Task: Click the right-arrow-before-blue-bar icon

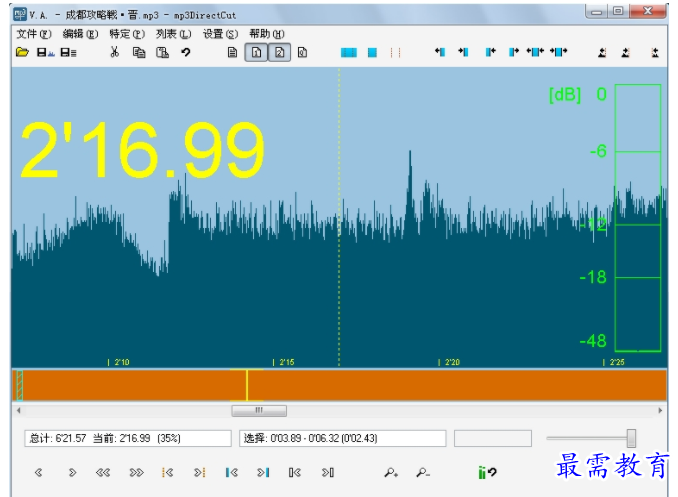Action: 464,52
